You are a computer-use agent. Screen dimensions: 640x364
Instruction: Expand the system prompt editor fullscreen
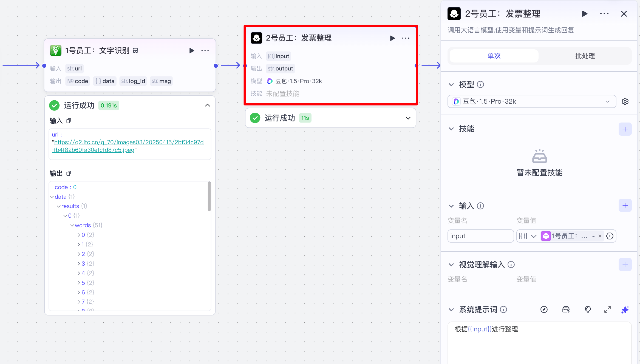point(607,310)
